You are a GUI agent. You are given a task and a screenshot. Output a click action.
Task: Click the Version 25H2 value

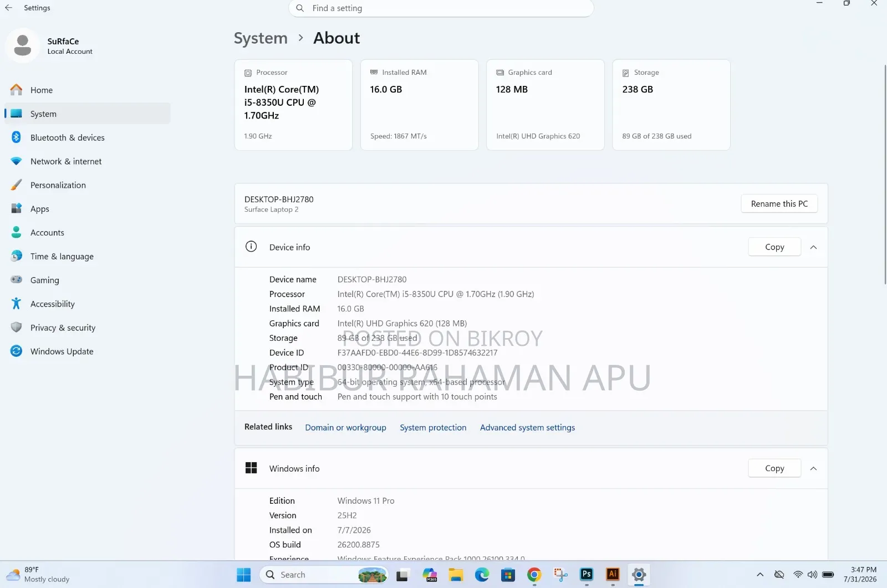tap(347, 515)
